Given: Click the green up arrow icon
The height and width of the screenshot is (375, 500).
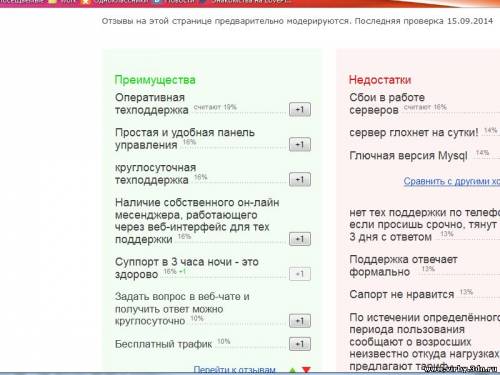Looking at the screenshot, I should click(x=293, y=370).
